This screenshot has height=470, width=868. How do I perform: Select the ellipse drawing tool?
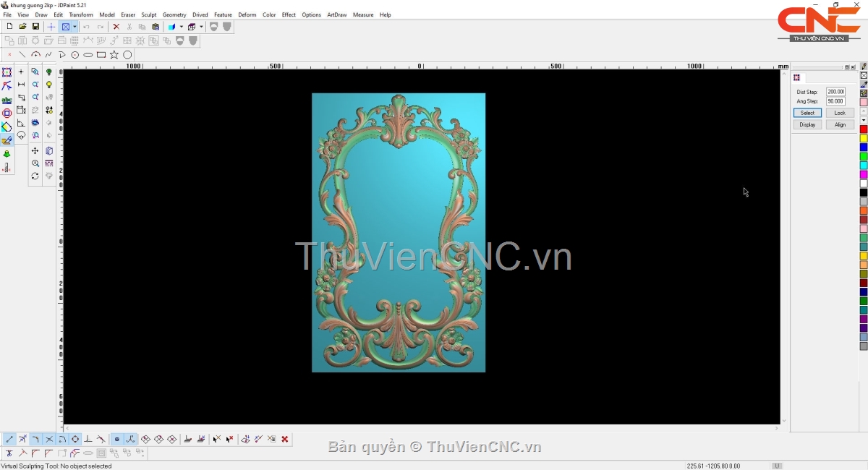(x=88, y=55)
